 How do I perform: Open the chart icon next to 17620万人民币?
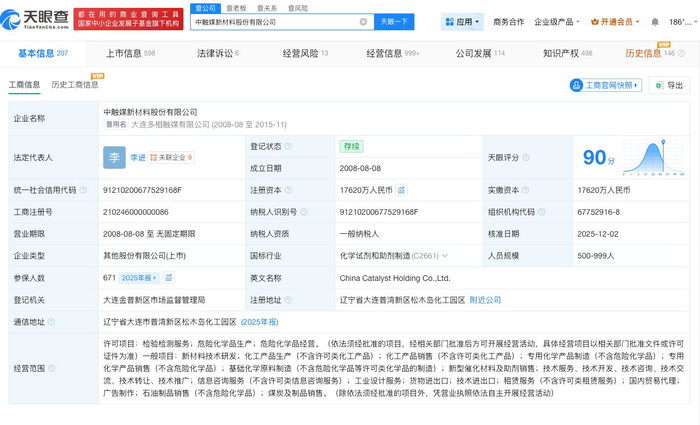click(x=401, y=190)
